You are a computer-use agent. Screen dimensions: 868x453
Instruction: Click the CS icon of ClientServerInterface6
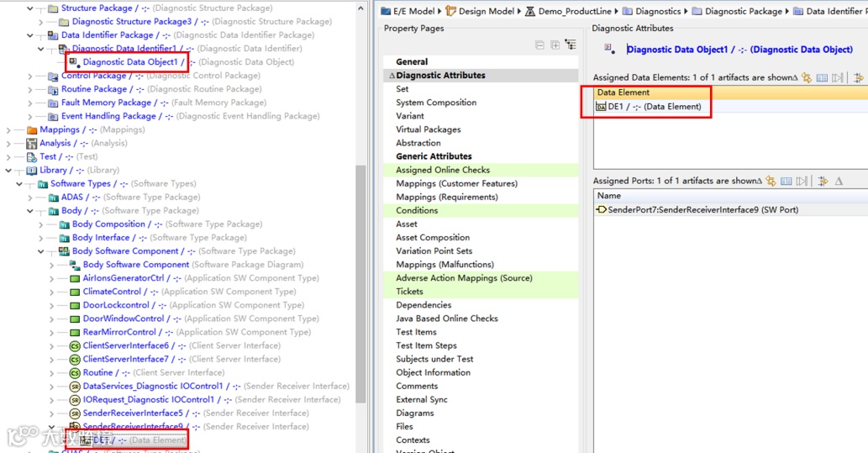[x=75, y=345]
